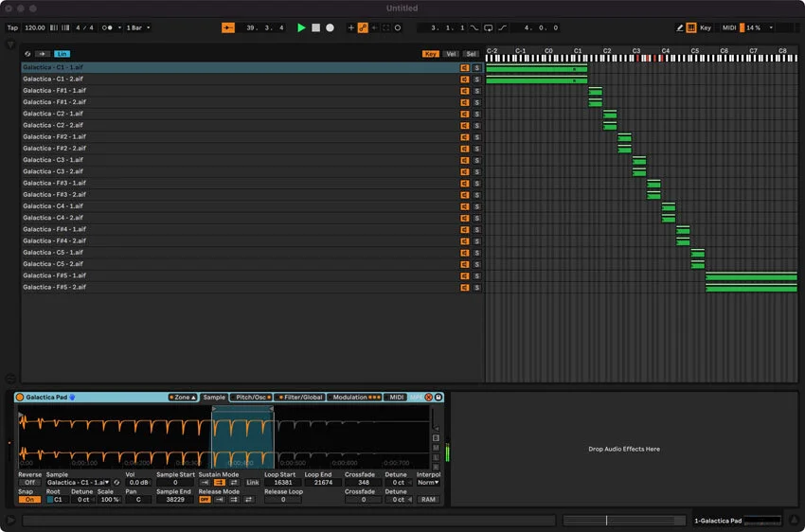Click the Session Record circle icon

398,27
